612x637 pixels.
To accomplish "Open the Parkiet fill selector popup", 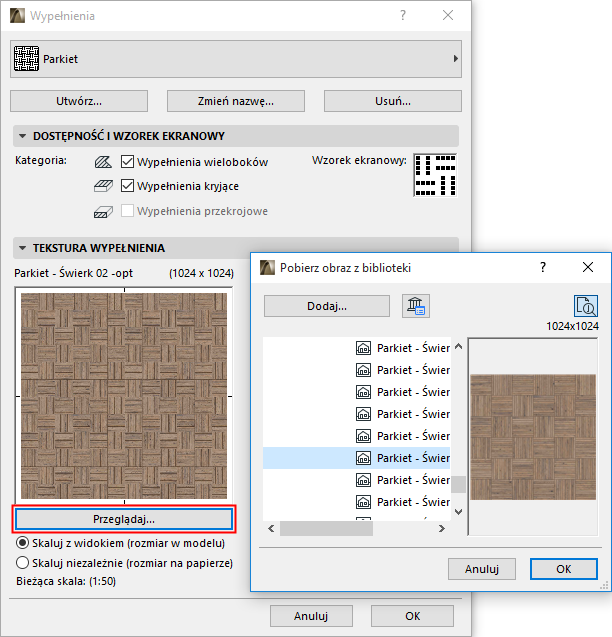I will tap(236, 59).
